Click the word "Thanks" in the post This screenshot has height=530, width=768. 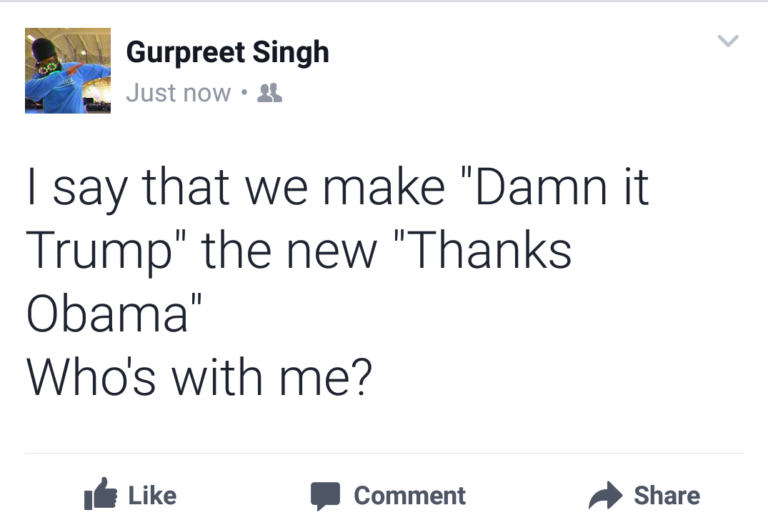pos(488,250)
